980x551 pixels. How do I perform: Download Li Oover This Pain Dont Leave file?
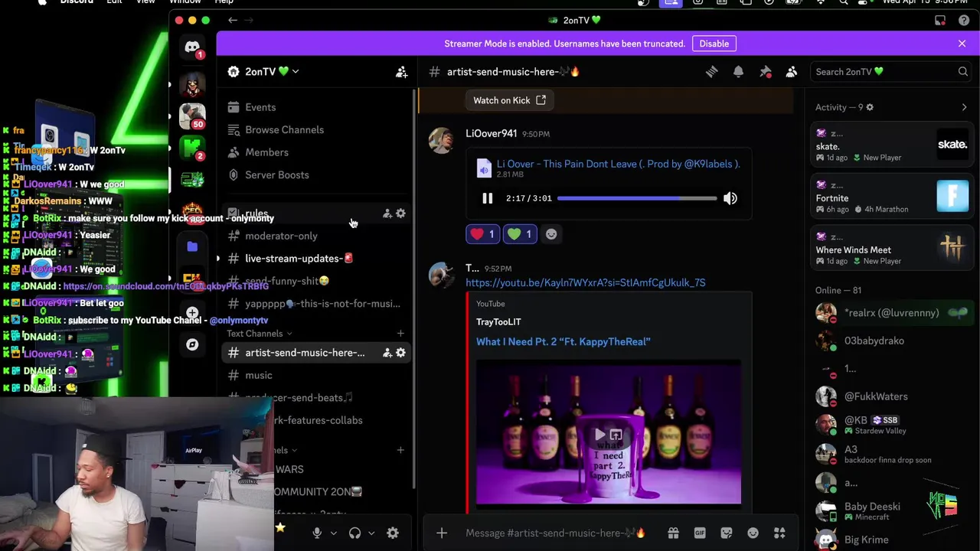[618, 164]
